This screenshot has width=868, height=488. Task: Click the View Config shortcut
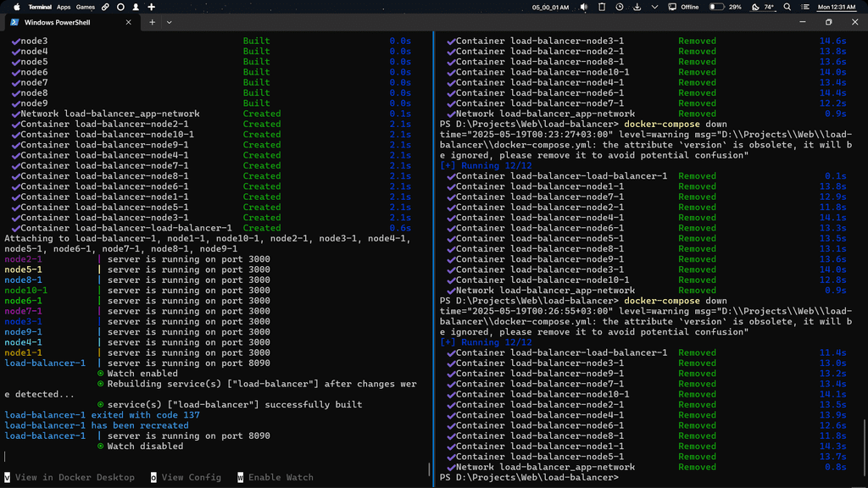(186, 478)
